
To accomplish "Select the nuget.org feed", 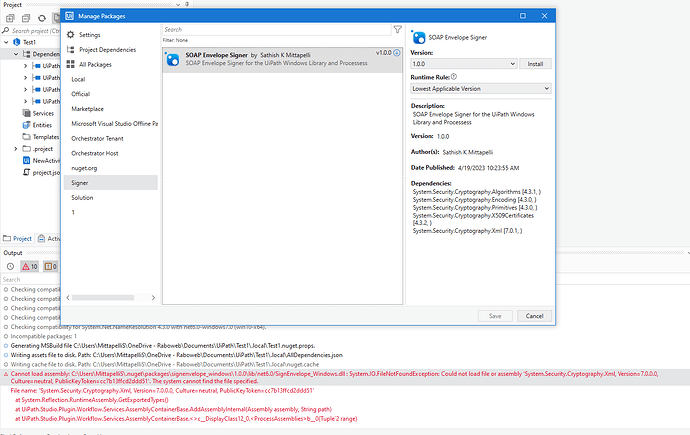I will (x=84, y=168).
